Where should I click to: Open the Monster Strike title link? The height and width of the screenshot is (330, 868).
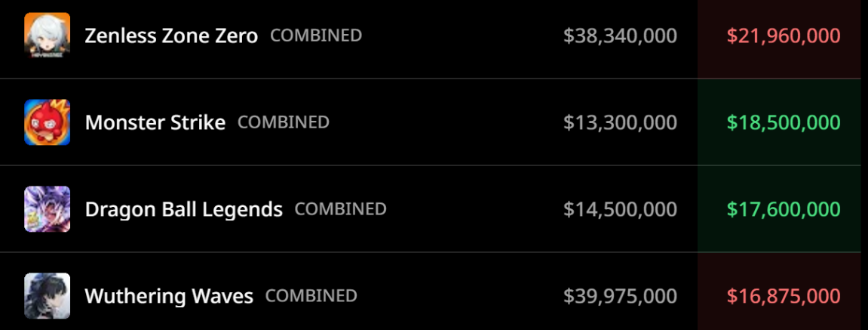(x=155, y=122)
